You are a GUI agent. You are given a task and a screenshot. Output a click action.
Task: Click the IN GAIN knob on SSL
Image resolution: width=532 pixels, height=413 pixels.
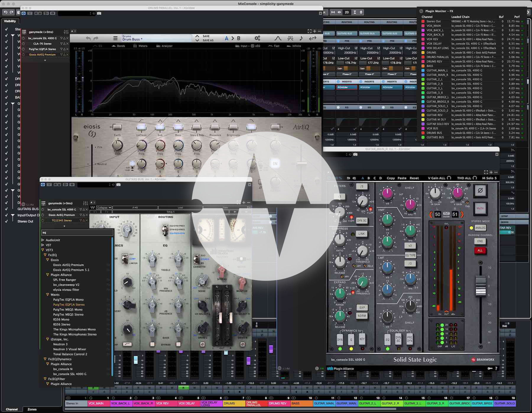435,193
